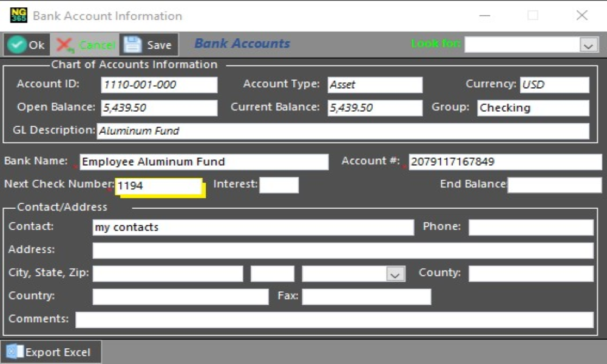Viewport: 607px width, 364px height.
Task: Click the green checkmark Ok icon
Action: (x=16, y=45)
